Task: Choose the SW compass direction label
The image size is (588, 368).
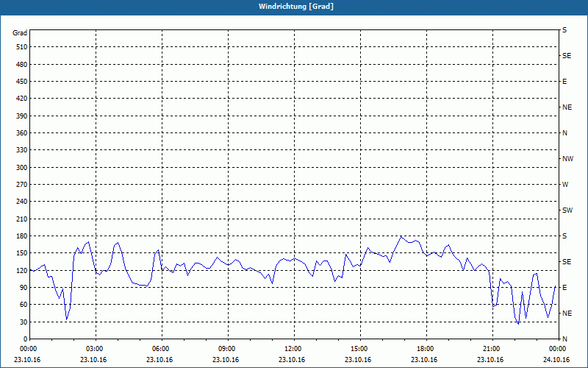Action: pyautogui.click(x=567, y=210)
